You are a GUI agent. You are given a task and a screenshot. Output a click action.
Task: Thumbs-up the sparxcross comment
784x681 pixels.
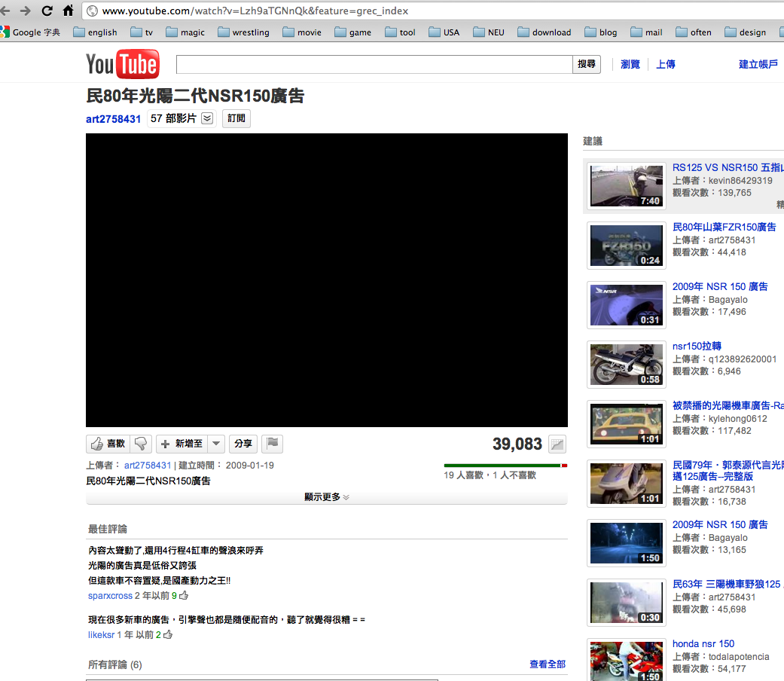[x=184, y=596]
